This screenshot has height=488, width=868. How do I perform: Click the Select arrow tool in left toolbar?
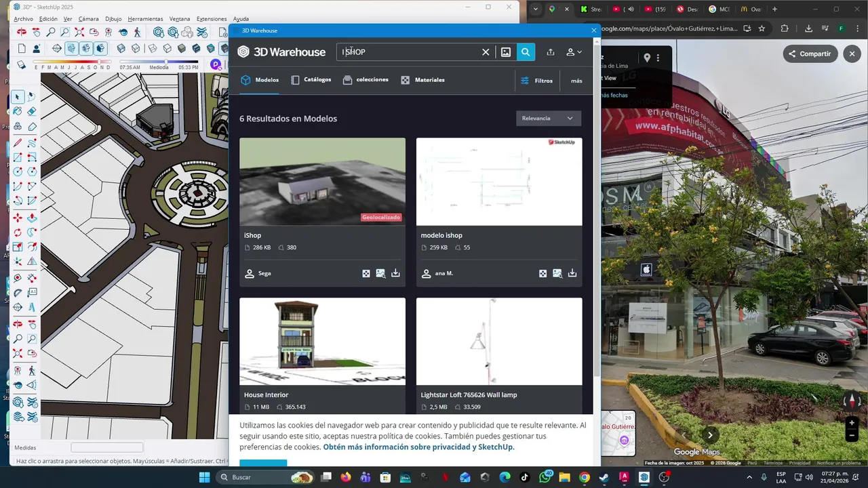tap(16, 96)
